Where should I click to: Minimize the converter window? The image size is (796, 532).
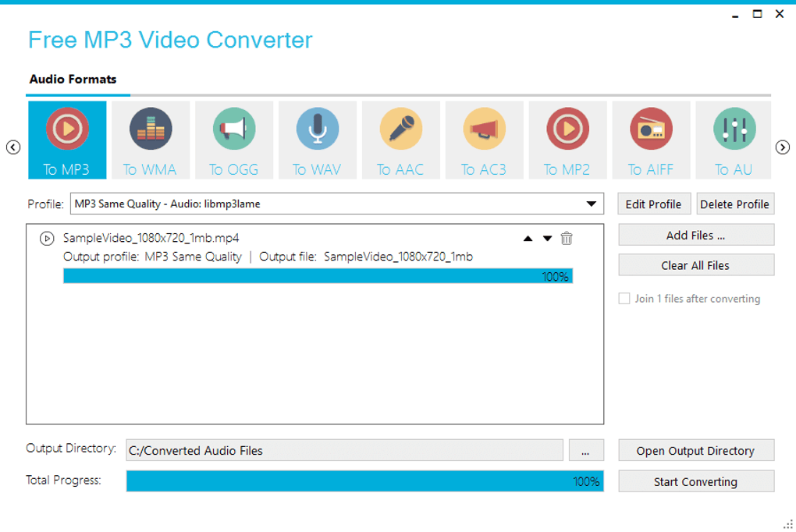735,16
